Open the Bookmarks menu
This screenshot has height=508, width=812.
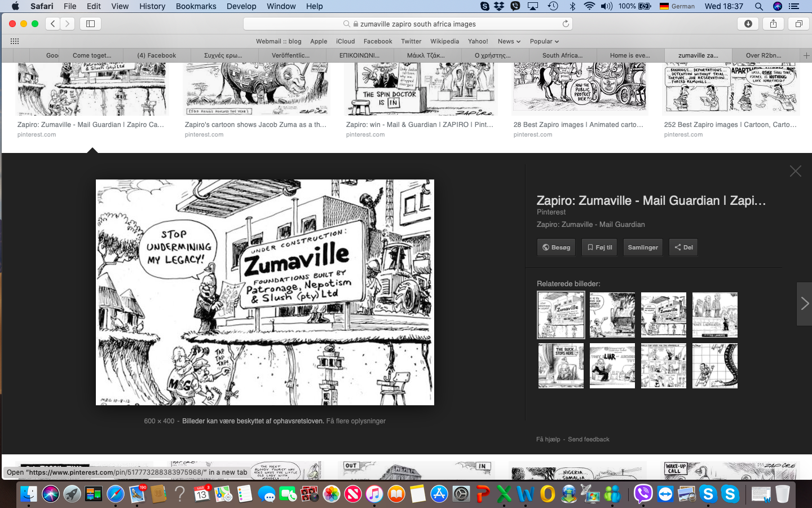[x=196, y=6]
